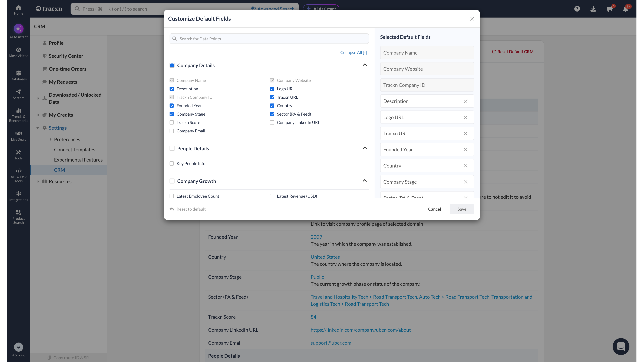Open AI Assistant from the left sidebar
Image resolution: width=644 pixels, height=362 pixels.
coord(18,31)
